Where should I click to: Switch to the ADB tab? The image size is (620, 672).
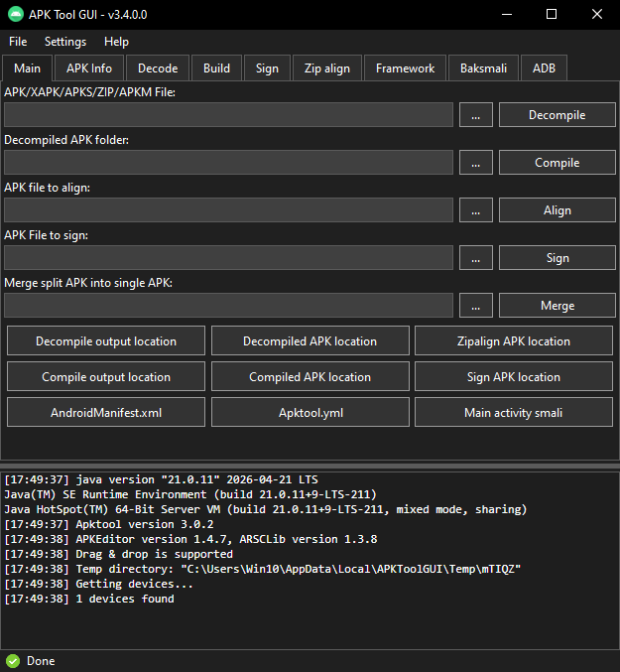[x=544, y=68]
